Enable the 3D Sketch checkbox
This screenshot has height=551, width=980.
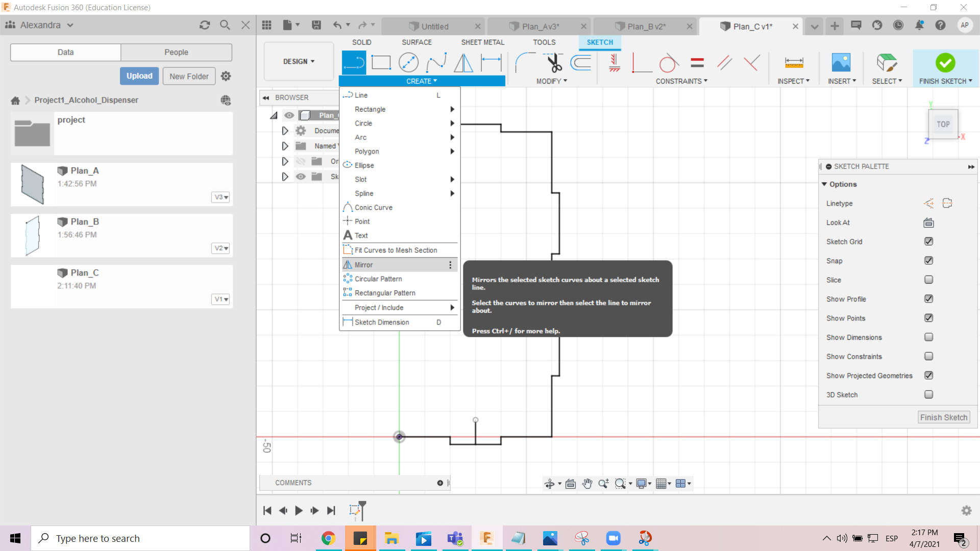click(928, 395)
